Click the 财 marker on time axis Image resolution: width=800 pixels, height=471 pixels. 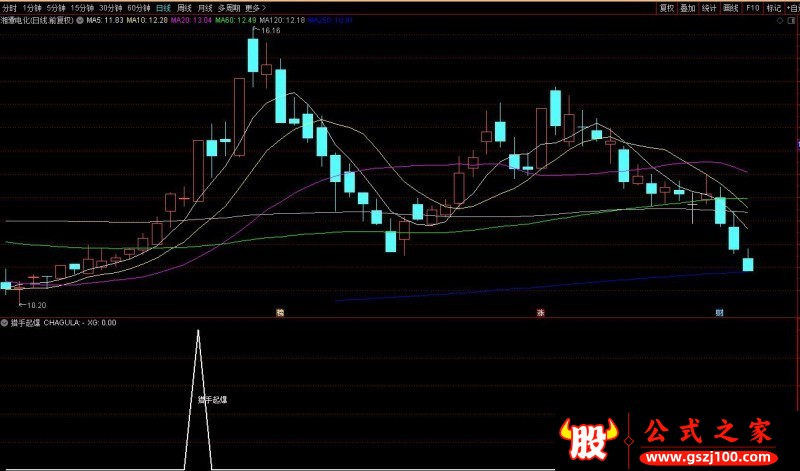point(719,313)
